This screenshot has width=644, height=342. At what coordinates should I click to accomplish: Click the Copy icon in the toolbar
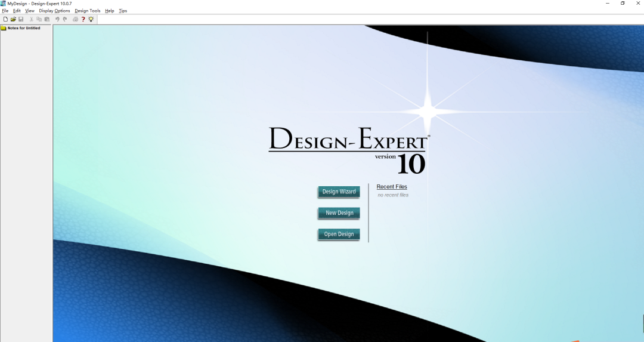39,19
